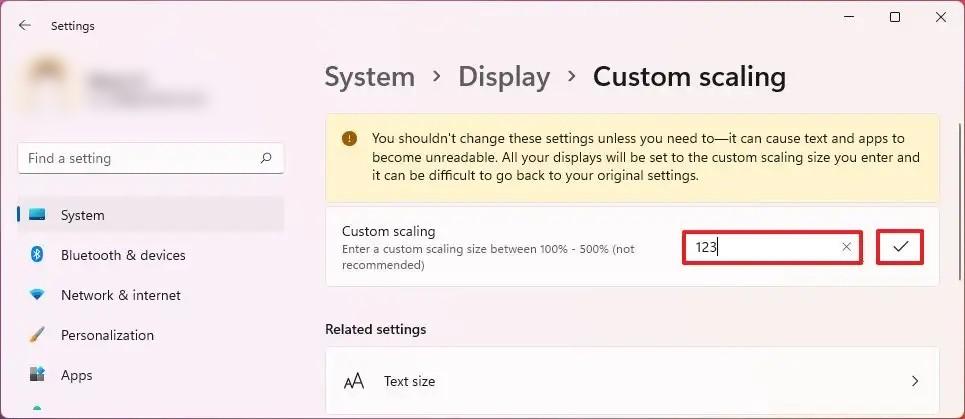Click the back arrow in Settings
The width and height of the screenshot is (965, 419).
25,26
